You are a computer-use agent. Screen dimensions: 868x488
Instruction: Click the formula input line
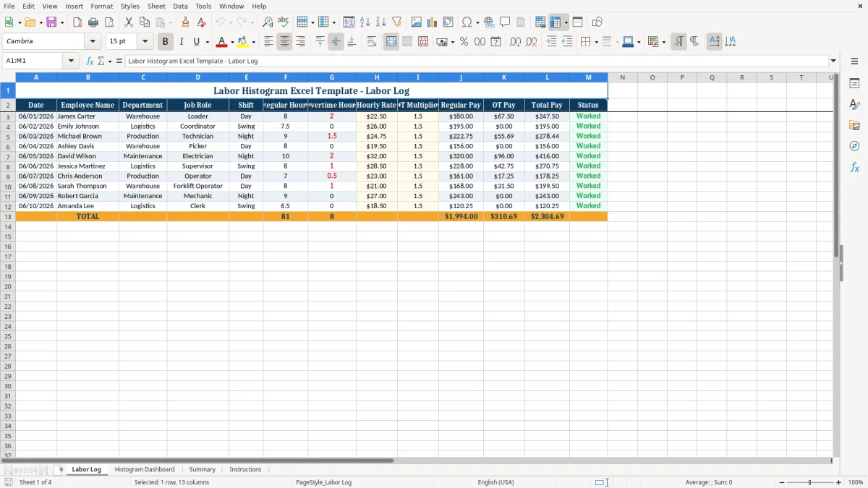coord(477,61)
